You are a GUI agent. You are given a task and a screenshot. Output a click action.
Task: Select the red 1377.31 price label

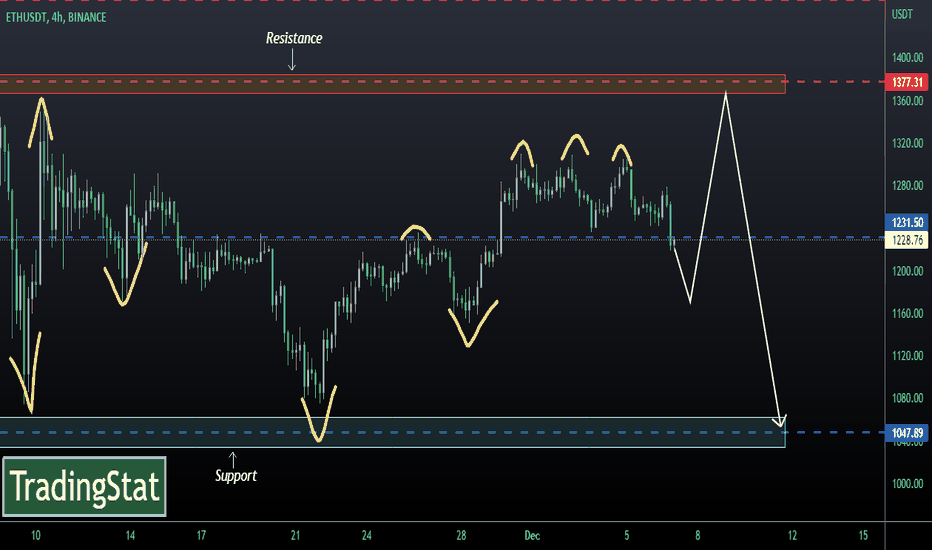[x=906, y=82]
